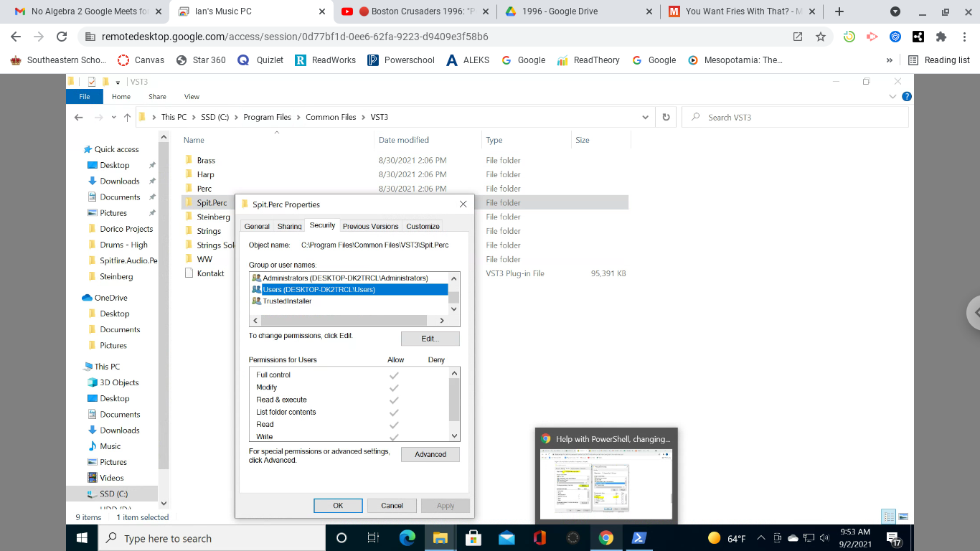Open the View menu in File Explorer
The height and width of the screenshot is (551, 980).
coord(192,96)
